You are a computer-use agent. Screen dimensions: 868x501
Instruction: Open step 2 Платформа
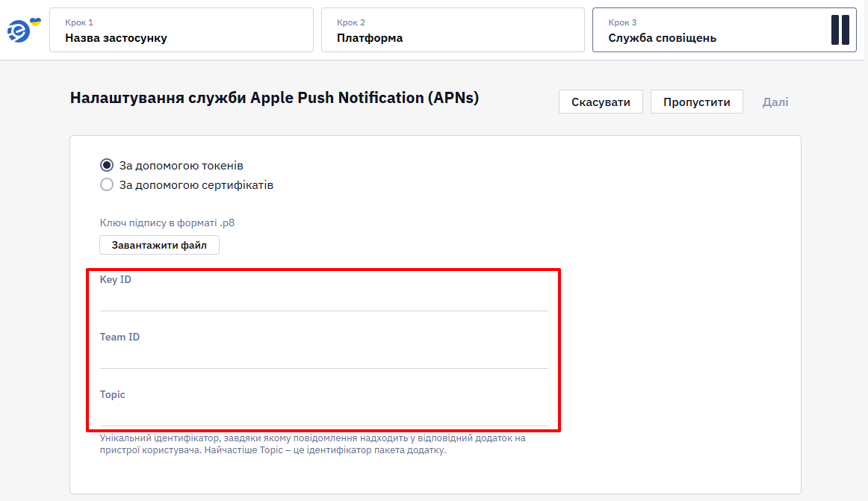(453, 30)
